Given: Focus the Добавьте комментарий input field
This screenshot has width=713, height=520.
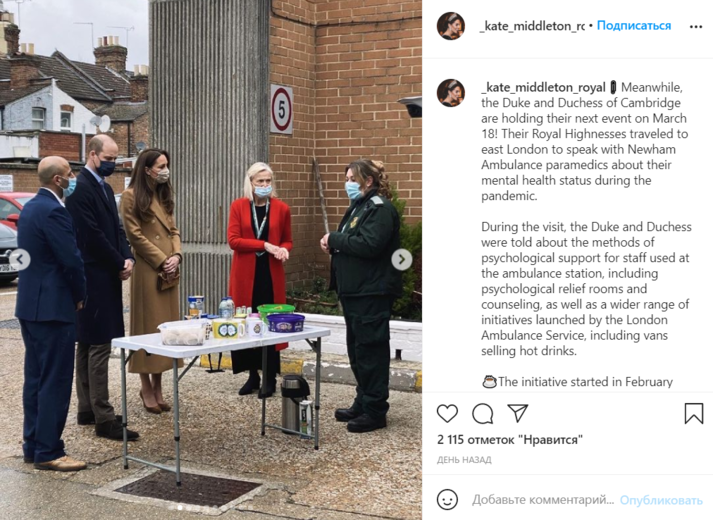Looking at the screenshot, I should 543,500.
